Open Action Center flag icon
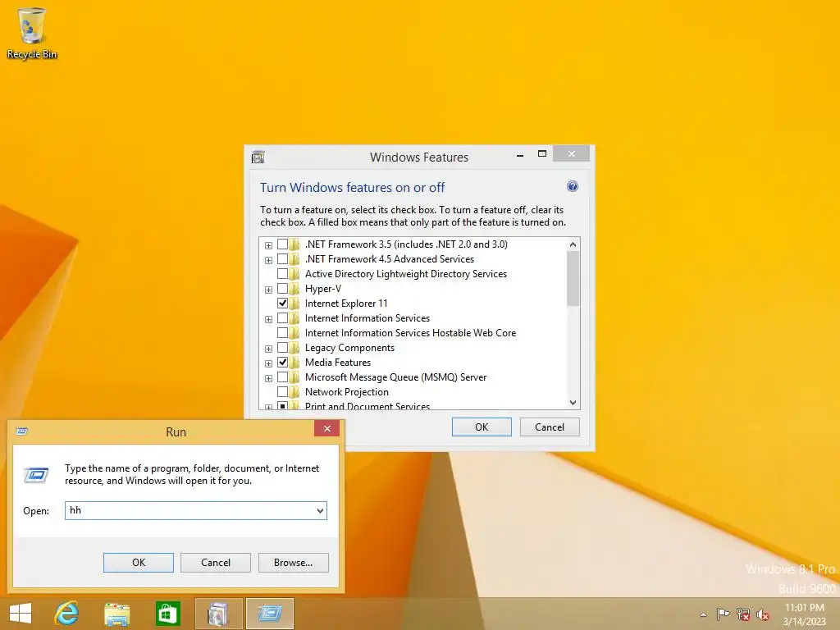The width and height of the screenshot is (840, 630). (x=724, y=614)
